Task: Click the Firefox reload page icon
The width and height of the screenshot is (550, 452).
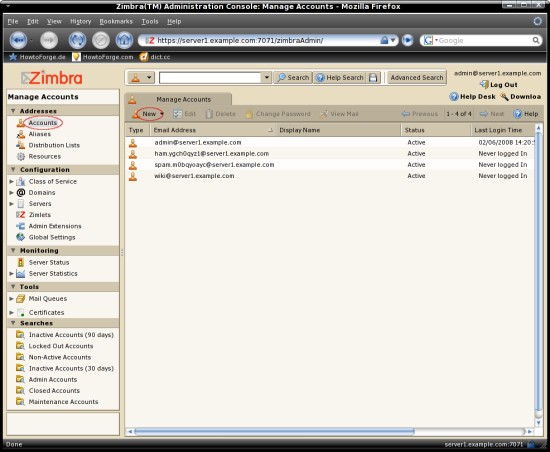Action: click(x=77, y=40)
